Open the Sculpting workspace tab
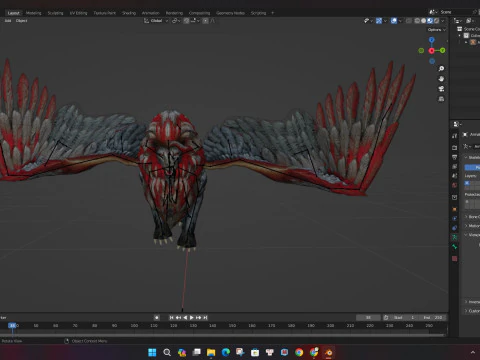 tap(55, 13)
